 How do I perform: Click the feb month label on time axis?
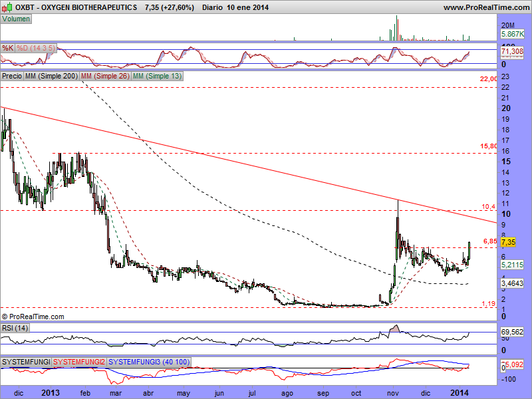[x=85, y=393]
